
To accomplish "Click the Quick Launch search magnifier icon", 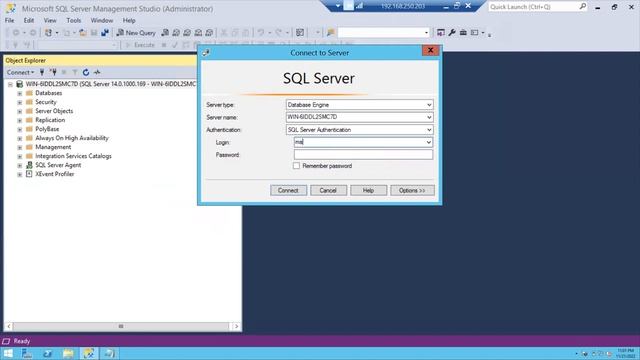I will coord(582,7).
